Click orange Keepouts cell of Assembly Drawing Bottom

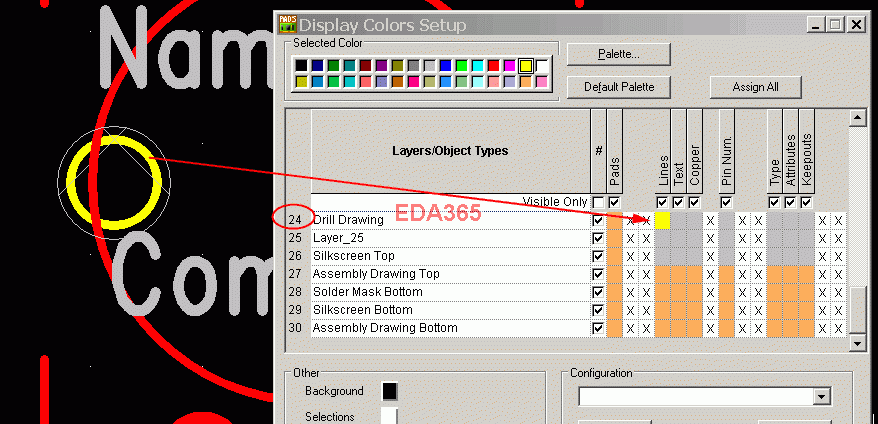tap(806, 328)
